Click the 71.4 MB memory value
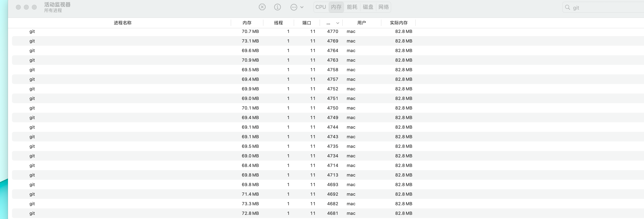 [250, 194]
